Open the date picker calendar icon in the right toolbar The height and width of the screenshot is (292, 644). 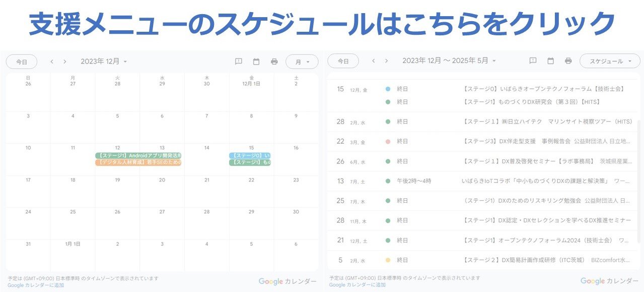point(550,61)
